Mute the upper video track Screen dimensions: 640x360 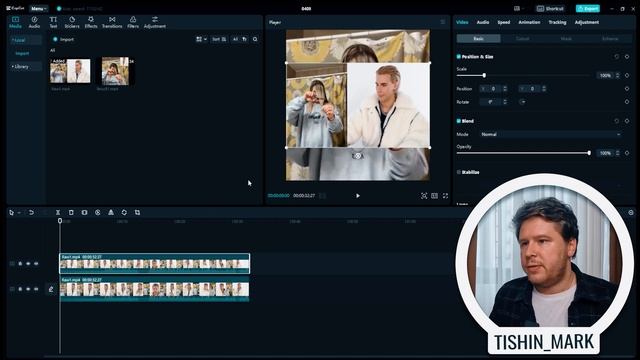tap(36, 264)
